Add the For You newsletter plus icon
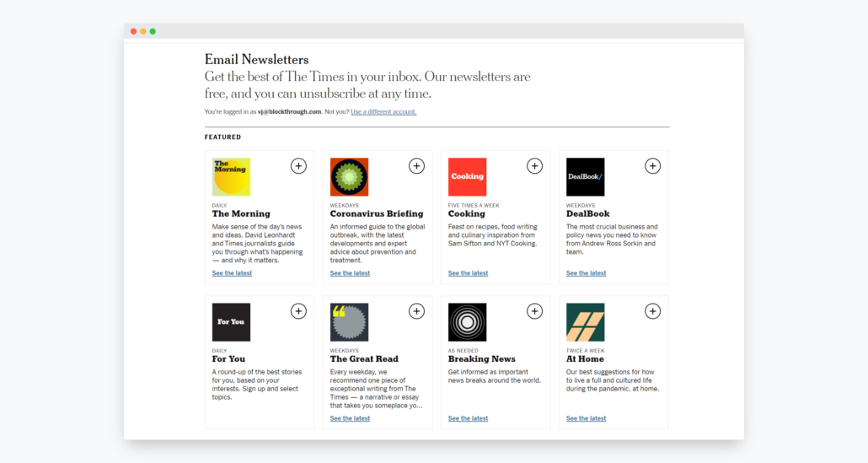The image size is (868, 463). (298, 311)
